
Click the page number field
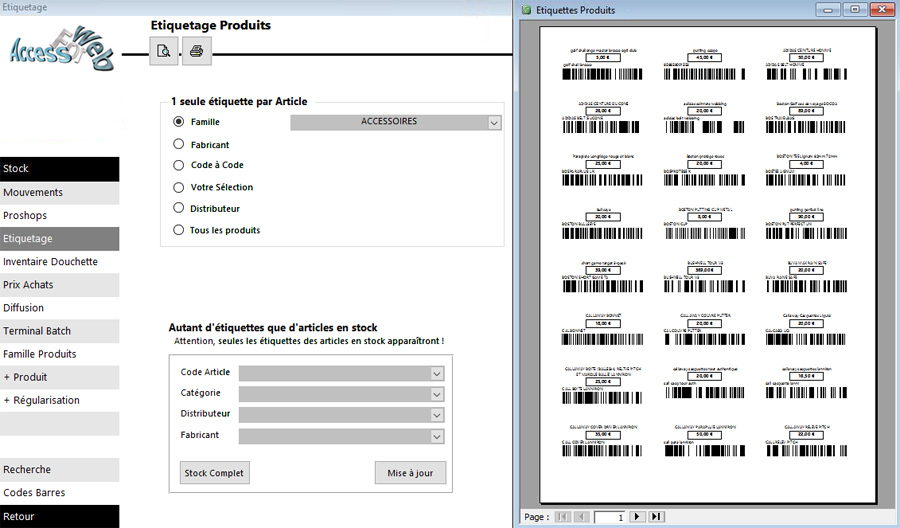(610, 517)
